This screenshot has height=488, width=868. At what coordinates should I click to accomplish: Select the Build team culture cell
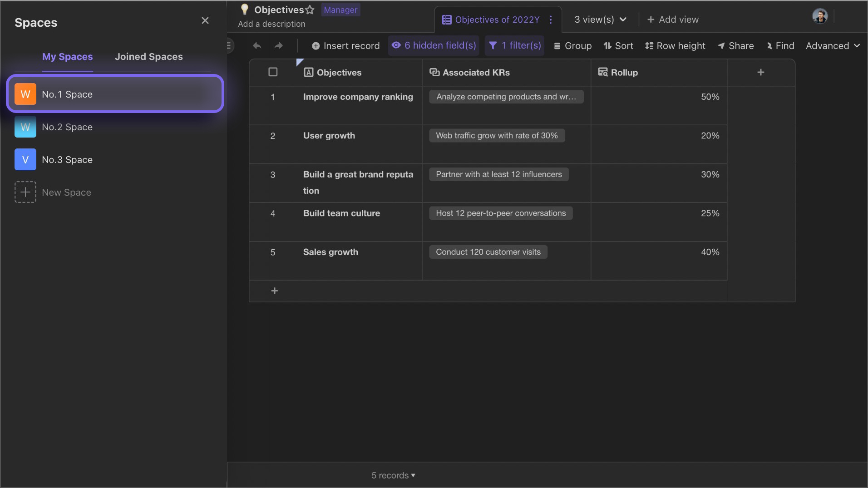point(359,222)
